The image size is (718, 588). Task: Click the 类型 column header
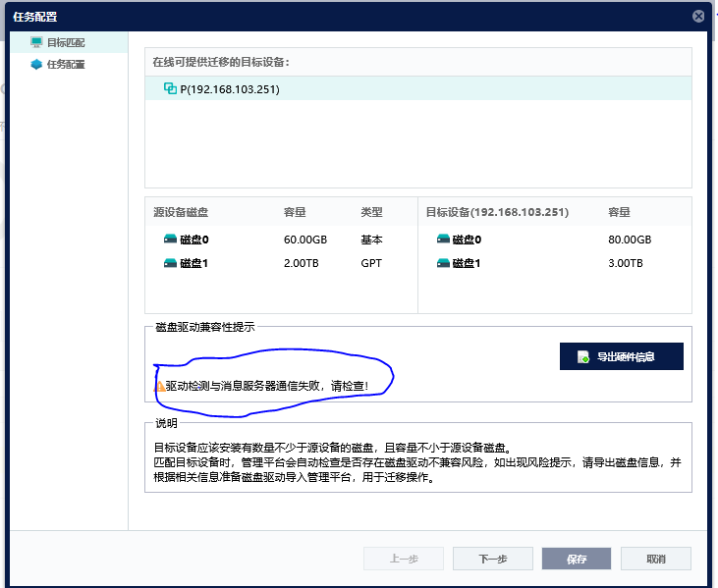[371, 212]
